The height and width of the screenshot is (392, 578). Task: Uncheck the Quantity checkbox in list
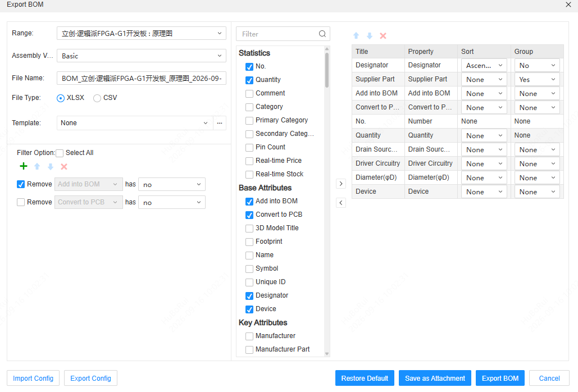pos(249,80)
